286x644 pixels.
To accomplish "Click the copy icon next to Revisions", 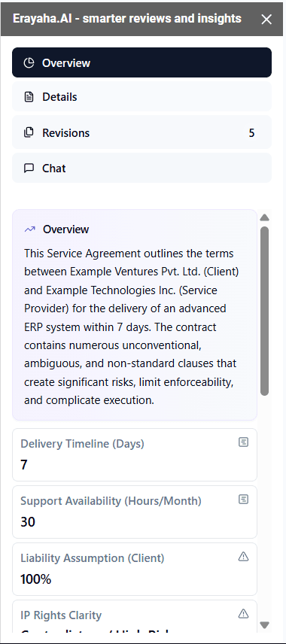I will pos(29,132).
